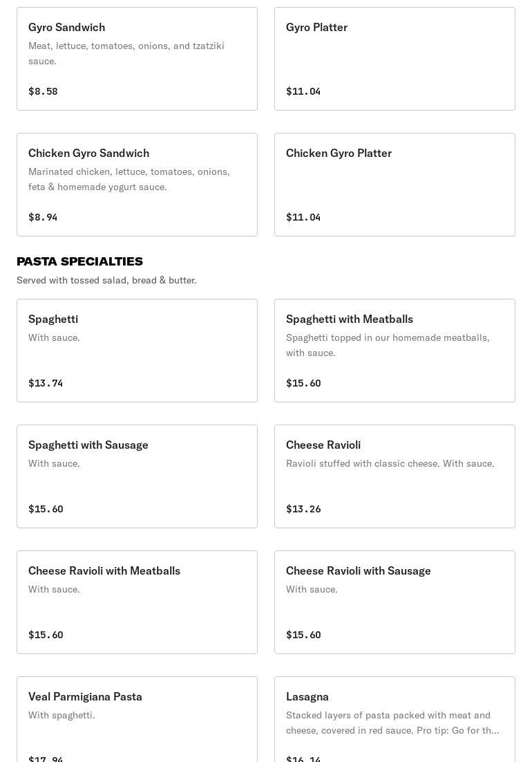The image size is (532, 762).
Task: Click the $8.58 Gyro Sandwich price
Action: 44,91
